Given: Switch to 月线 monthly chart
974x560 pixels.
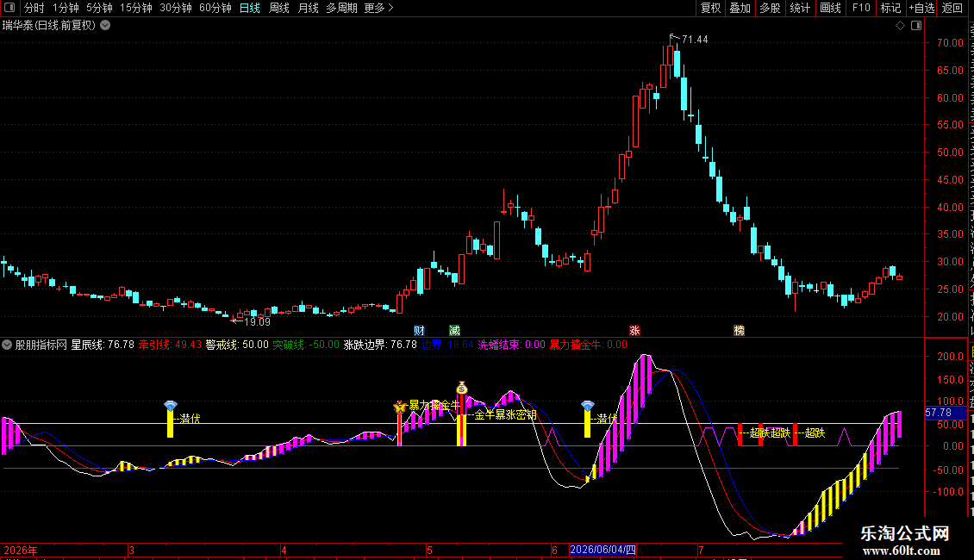Looking at the screenshot, I should click(x=308, y=8).
